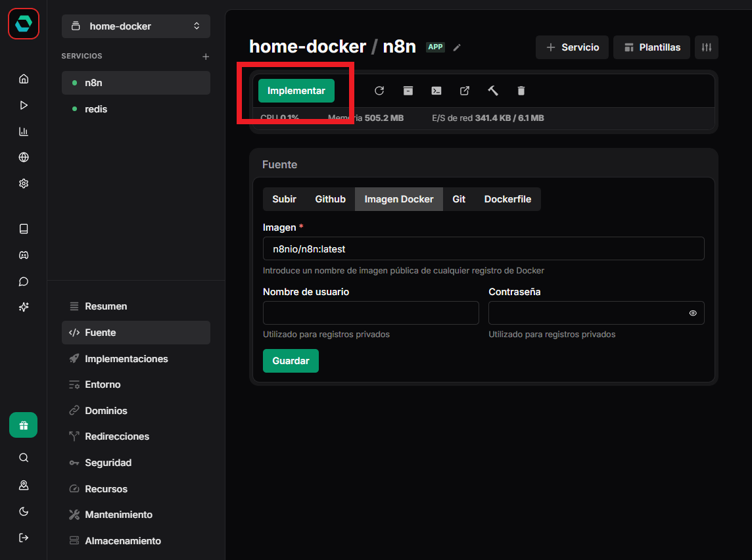Screen dimensions: 752x560
Task: Open the console terminal icon
Action: 436,91
